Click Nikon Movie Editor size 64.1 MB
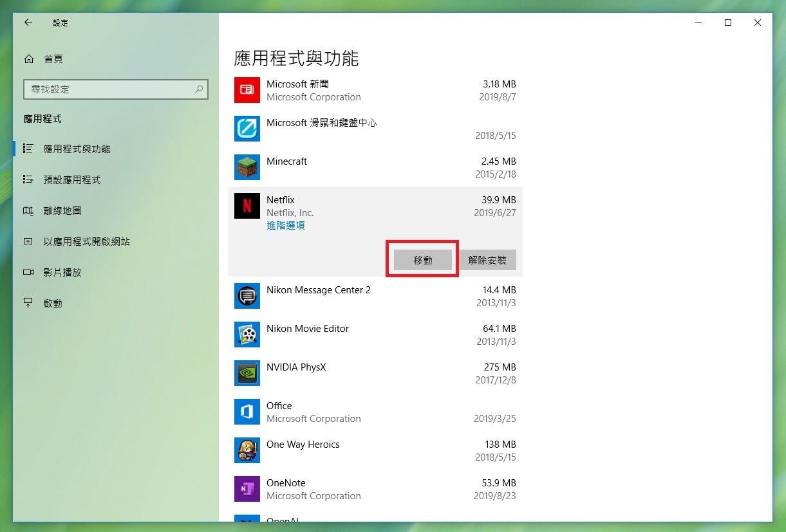 coord(499,329)
